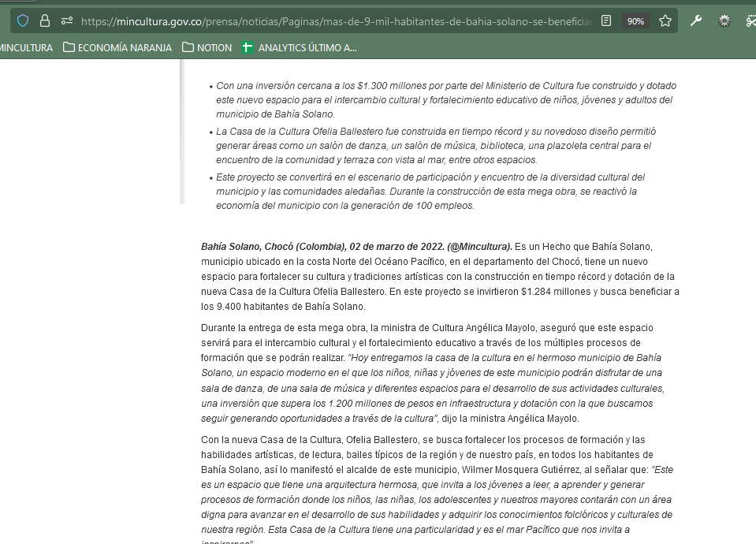Click the bold dateline "02 de marzo de 2022"
This screenshot has width=756, height=544.
pos(397,247)
